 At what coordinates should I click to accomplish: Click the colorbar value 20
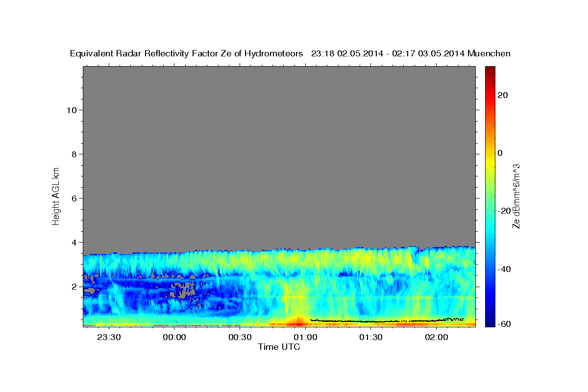click(x=503, y=95)
